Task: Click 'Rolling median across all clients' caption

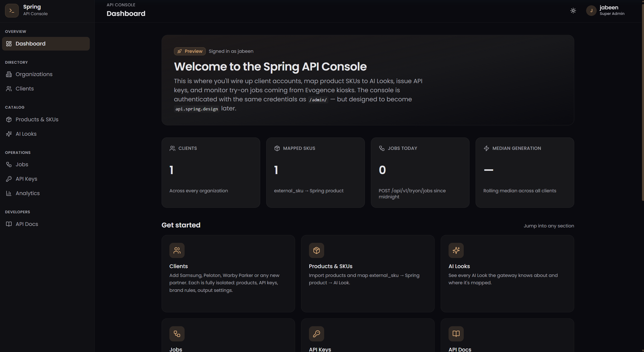Action: click(520, 191)
